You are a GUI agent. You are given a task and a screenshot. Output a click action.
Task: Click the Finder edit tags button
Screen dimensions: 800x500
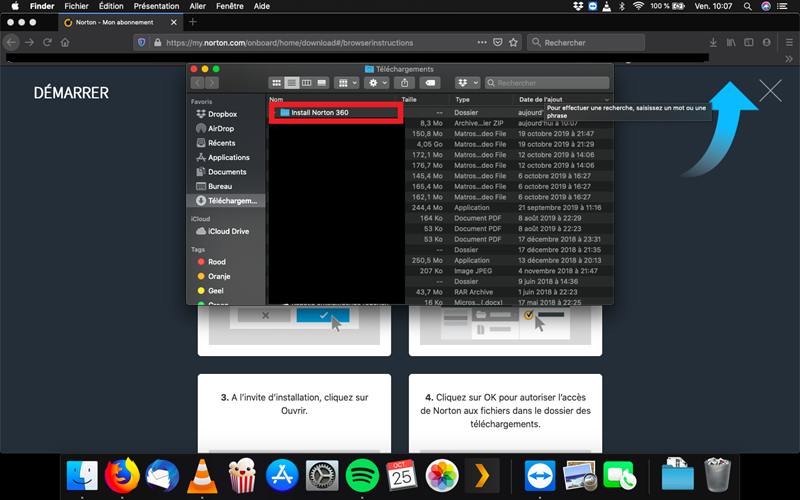[430, 83]
